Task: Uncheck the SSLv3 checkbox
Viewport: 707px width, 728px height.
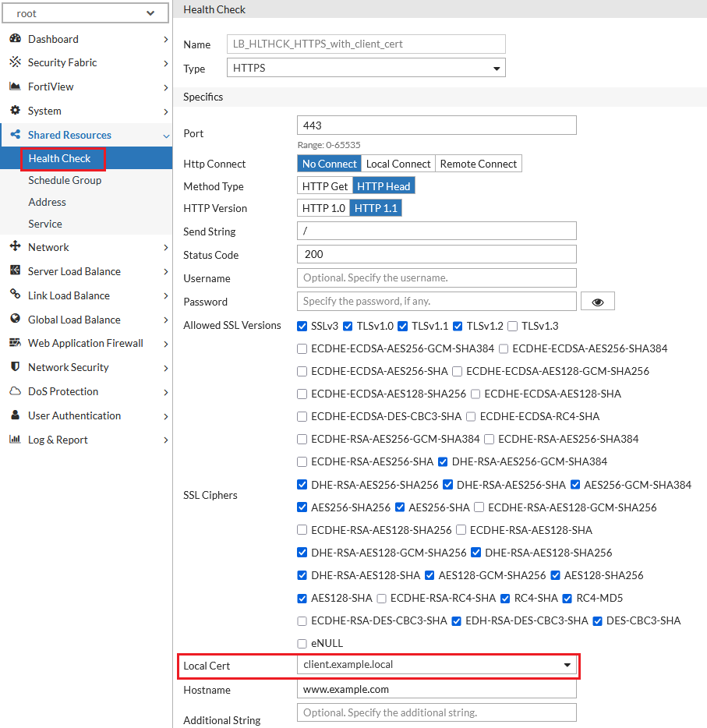Action: click(302, 327)
